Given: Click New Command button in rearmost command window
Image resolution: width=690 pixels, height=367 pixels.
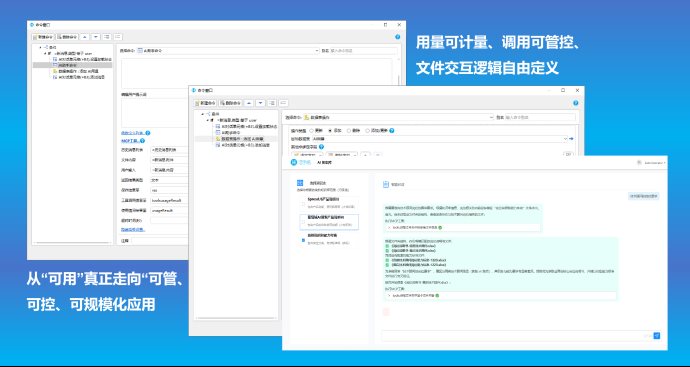Looking at the screenshot, I should pos(43,37).
